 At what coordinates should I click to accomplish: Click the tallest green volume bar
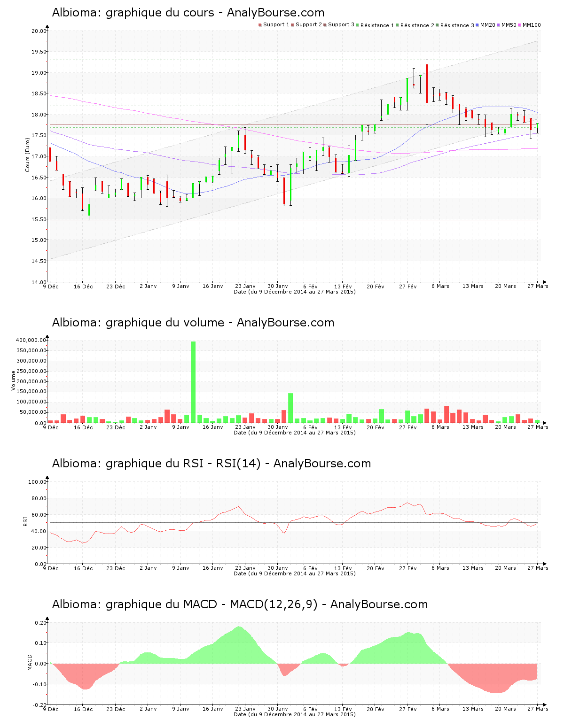pos(193,382)
